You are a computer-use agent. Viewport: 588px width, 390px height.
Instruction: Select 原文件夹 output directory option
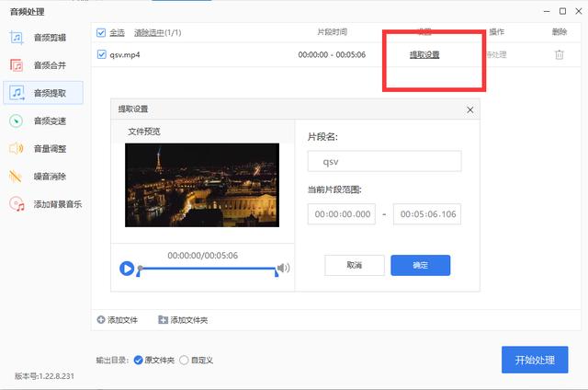click(138, 360)
